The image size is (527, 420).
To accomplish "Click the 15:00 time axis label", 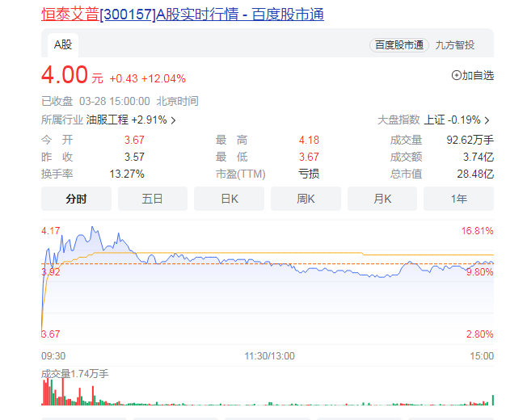I will 482,355.
